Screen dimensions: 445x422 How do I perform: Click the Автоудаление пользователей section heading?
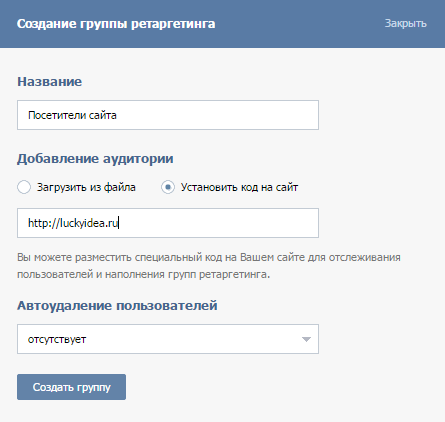coord(117,305)
